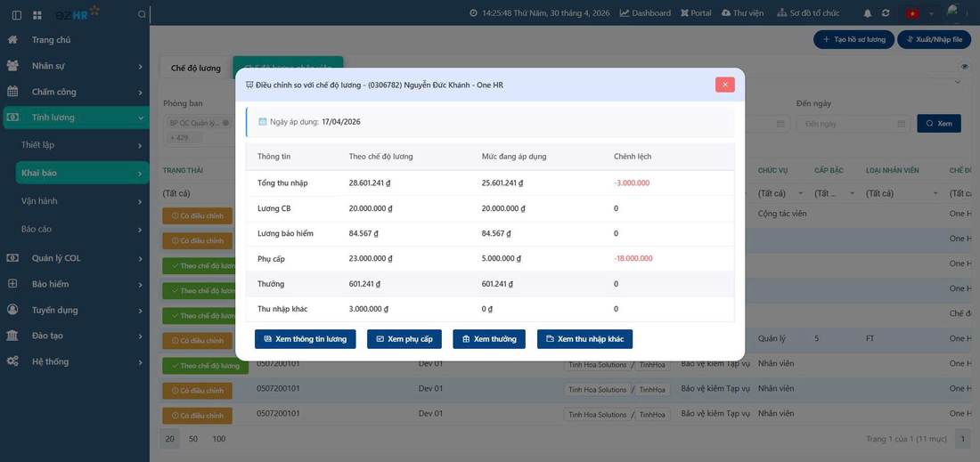The width and height of the screenshot is (980, 462).
Task: Open Sơ đồ tổ chức from top bar
Action: (808, 13)
